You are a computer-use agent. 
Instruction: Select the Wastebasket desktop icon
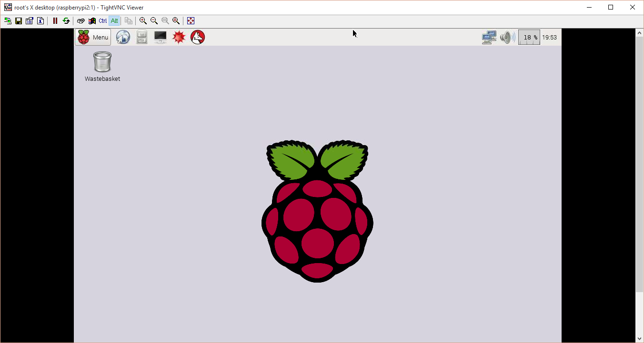tap(102, 67)
